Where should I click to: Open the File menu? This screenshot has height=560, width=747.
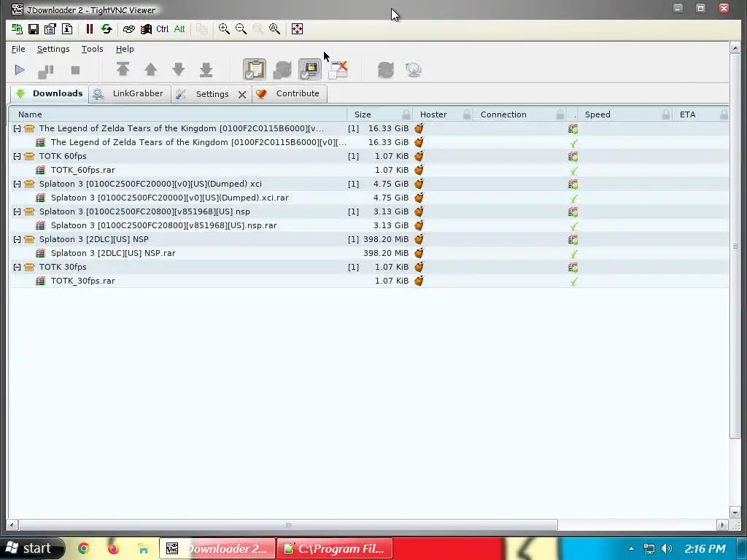(18, 49)
